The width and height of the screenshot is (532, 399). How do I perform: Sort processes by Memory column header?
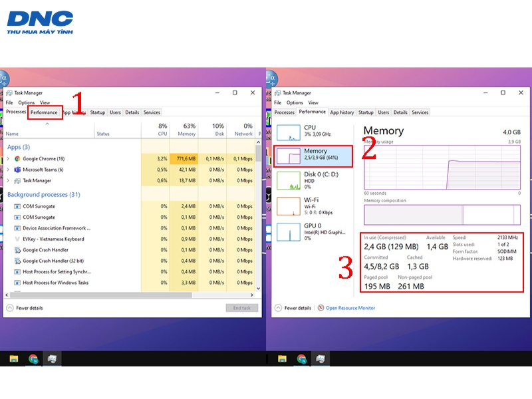click(184, 130)
